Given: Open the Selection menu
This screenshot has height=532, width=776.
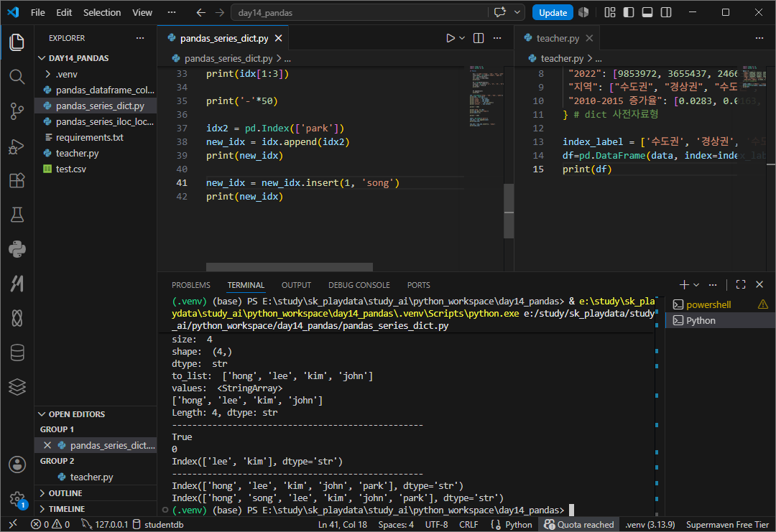Looking at the screenshot, I should pyautogui.click(x=102, y=12).
